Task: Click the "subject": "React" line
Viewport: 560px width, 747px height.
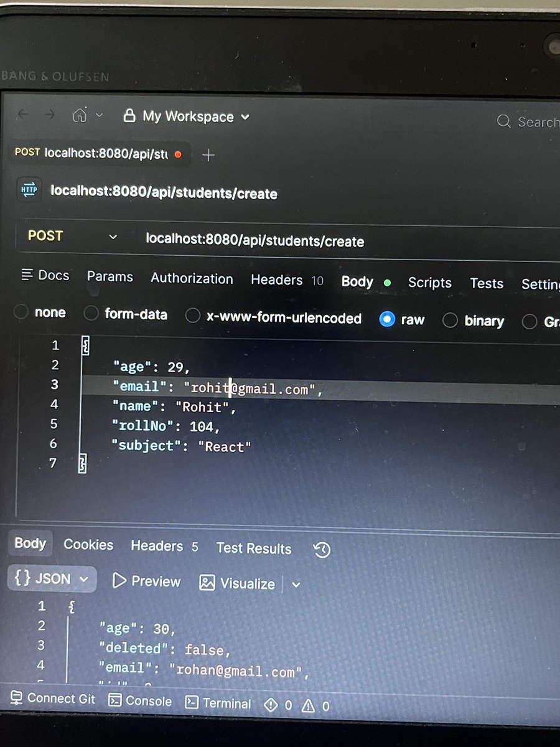Action: click(181, 446)
